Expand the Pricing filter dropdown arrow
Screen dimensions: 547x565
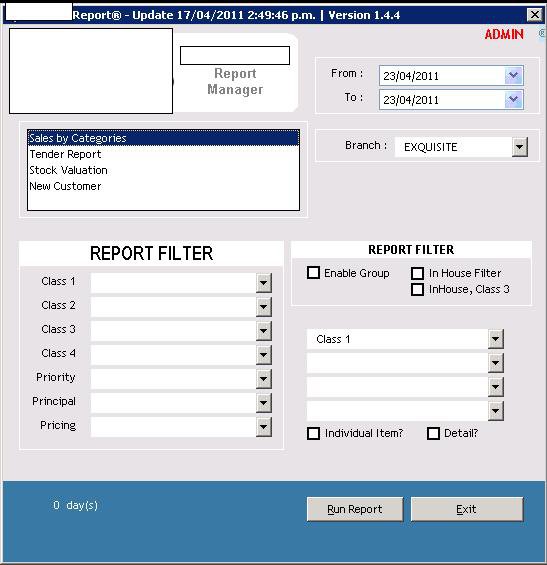264,427
